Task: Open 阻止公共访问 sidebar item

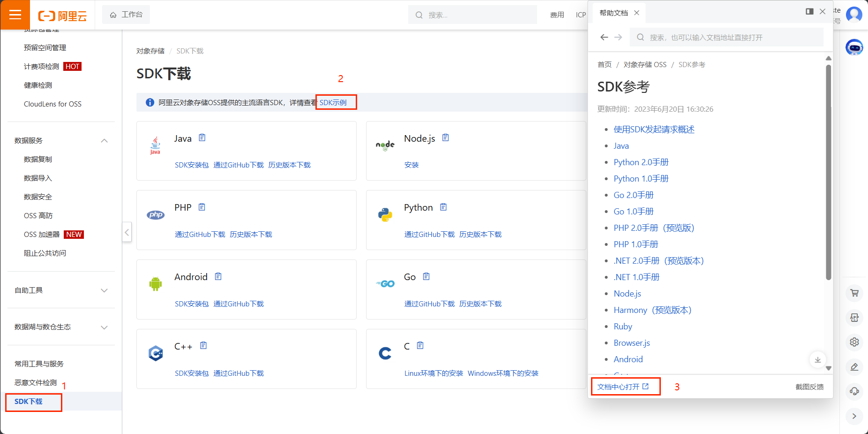Action: (45, 253)
